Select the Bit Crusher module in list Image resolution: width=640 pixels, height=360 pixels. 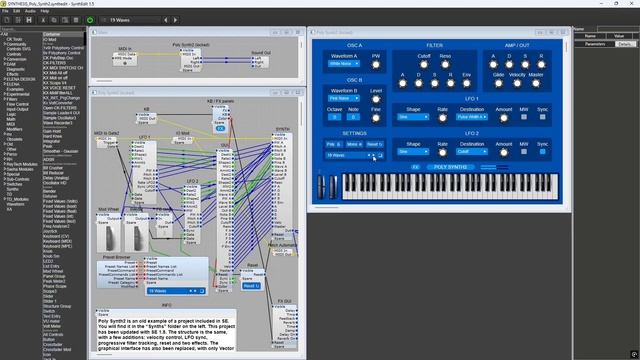(53, 168)
